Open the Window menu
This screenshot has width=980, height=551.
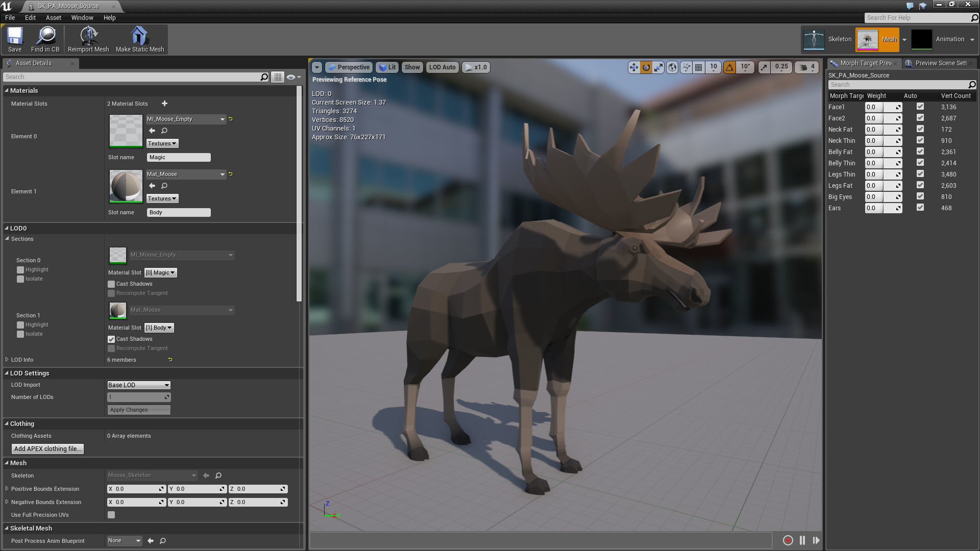82,17
